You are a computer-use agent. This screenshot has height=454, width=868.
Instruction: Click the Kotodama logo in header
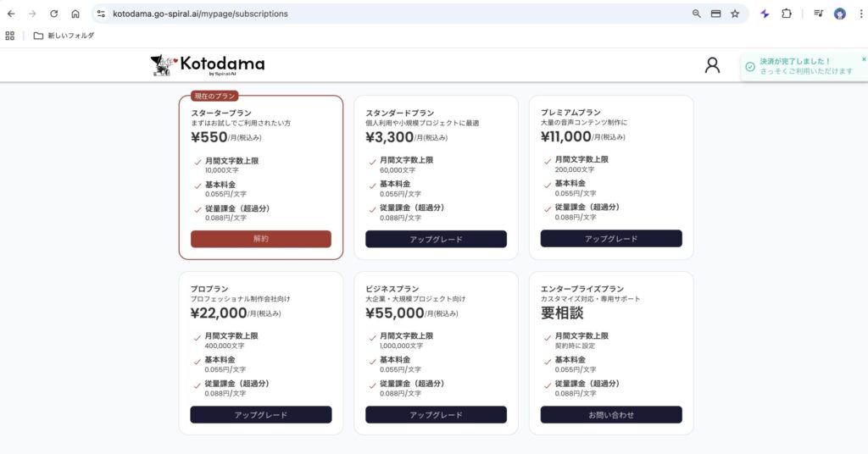(x=207, y=65)
